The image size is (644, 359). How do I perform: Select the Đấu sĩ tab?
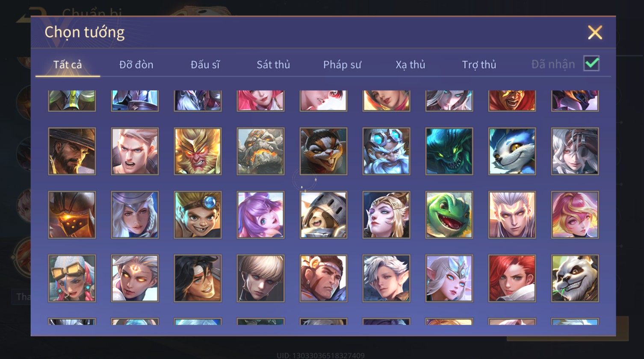click(205, 65)
